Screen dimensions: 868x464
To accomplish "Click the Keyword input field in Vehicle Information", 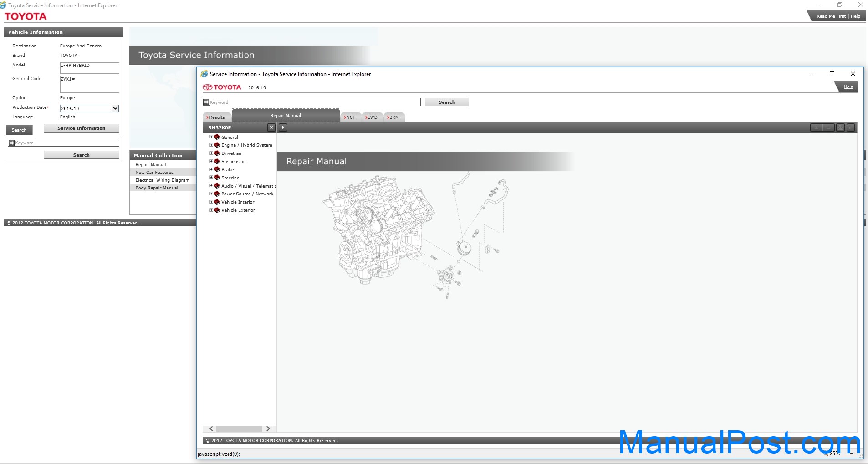I will click(67, 143).
